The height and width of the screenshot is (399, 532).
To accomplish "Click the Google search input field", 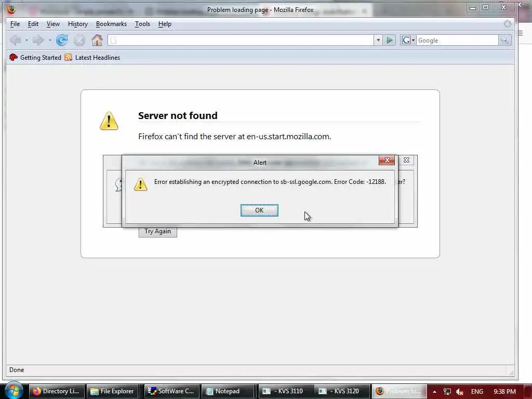I will (x=457, y=41).
